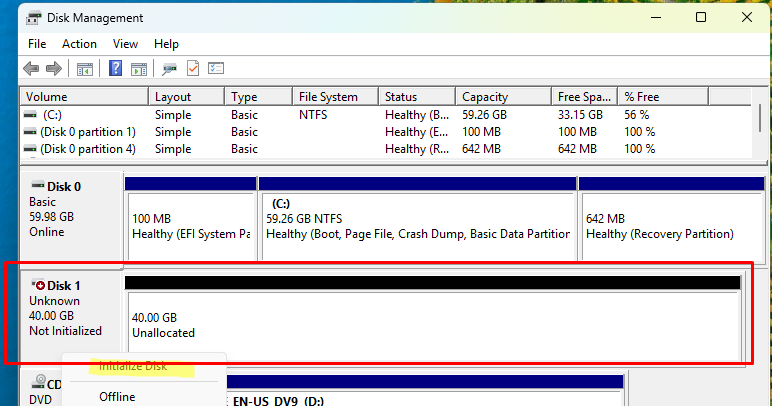Open the Action menu
This screenshot has width=772, height=406.
click(x=79, y=44)
